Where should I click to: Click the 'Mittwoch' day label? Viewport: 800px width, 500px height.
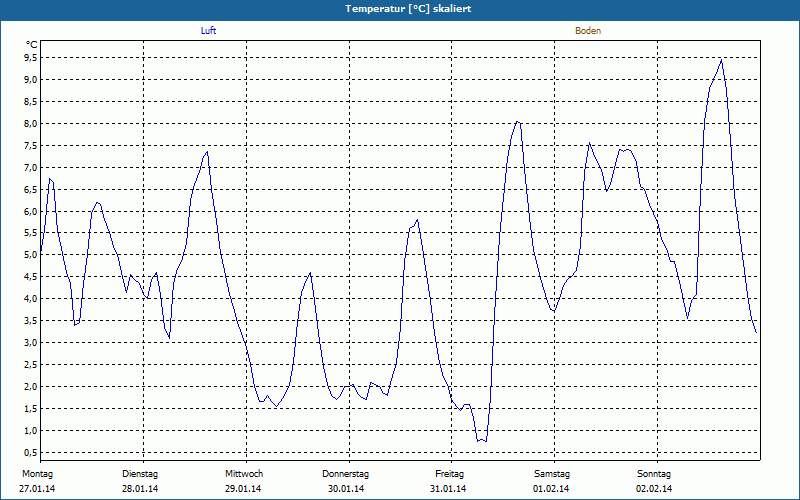tap(244, 474)
